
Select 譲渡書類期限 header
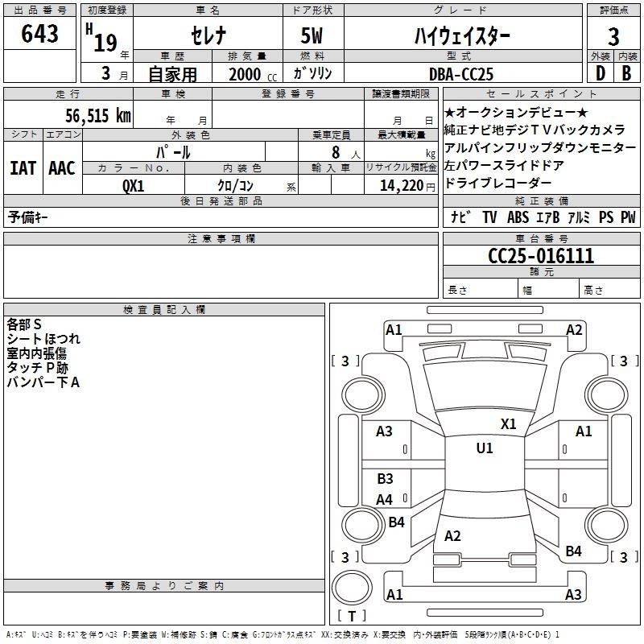point(401,93)
